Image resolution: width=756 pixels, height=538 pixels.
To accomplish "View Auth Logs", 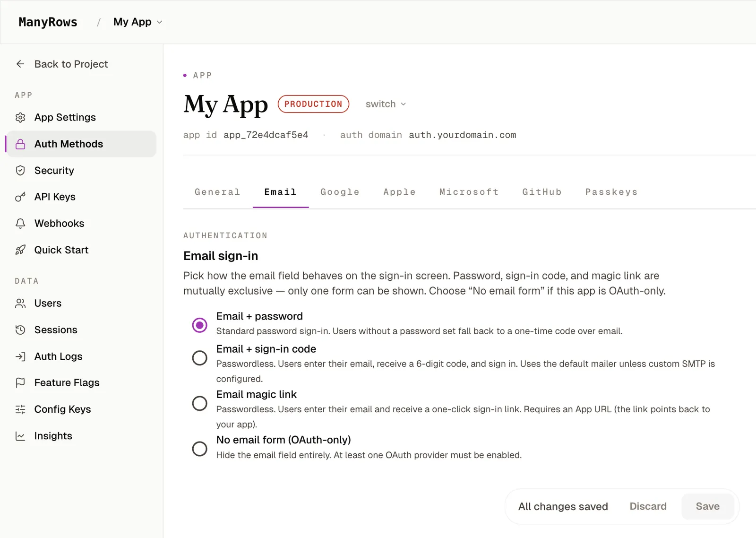I will tap(81, 356).
